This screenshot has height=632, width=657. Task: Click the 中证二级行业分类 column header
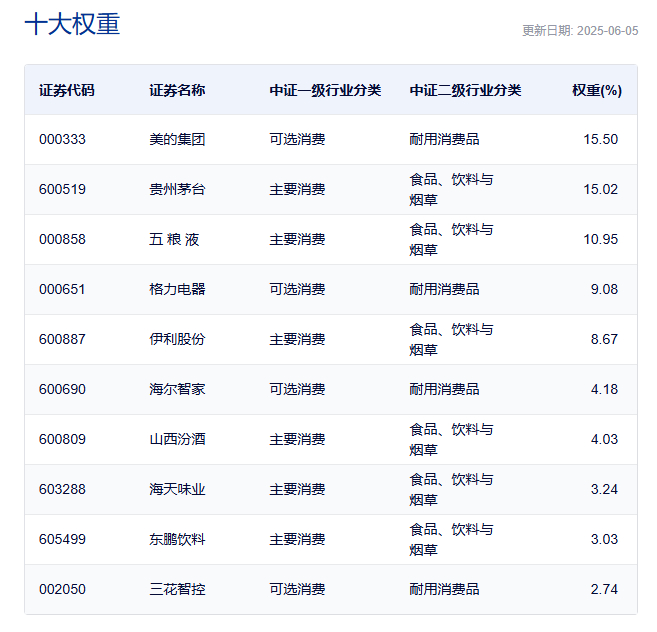(466, 90)
